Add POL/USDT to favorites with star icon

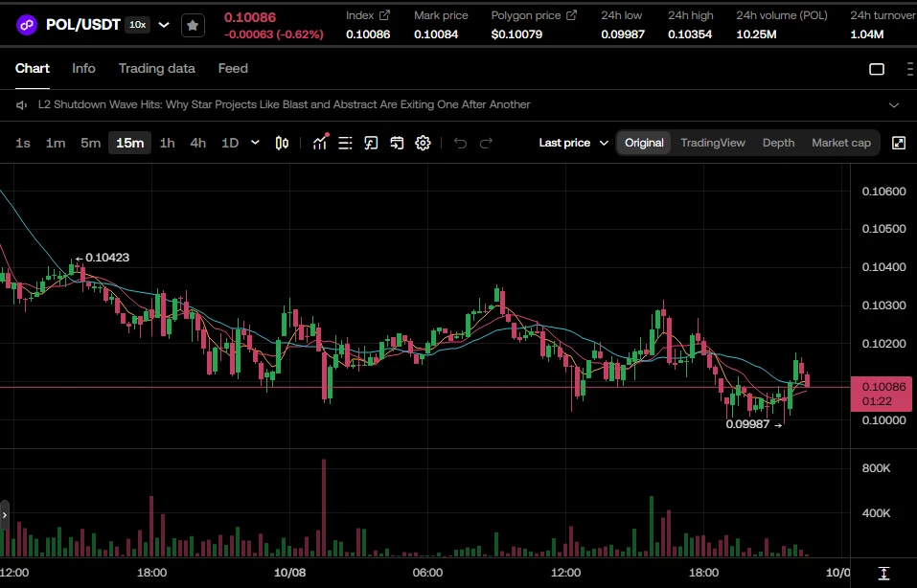(193, 25)
